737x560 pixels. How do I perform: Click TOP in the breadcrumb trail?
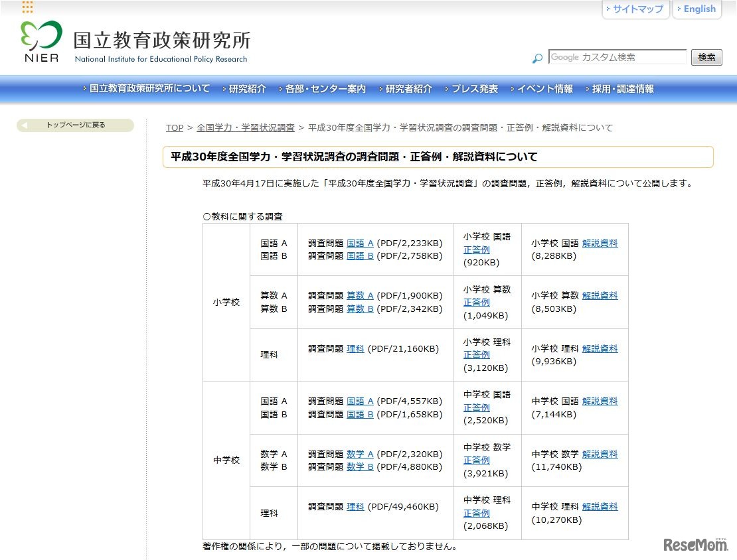point(174,127)
